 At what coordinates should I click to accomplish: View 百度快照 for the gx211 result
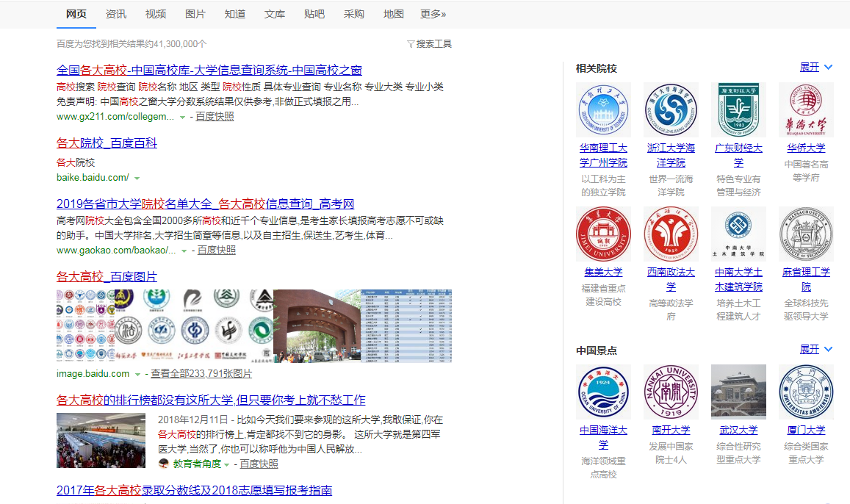[215, 117]
